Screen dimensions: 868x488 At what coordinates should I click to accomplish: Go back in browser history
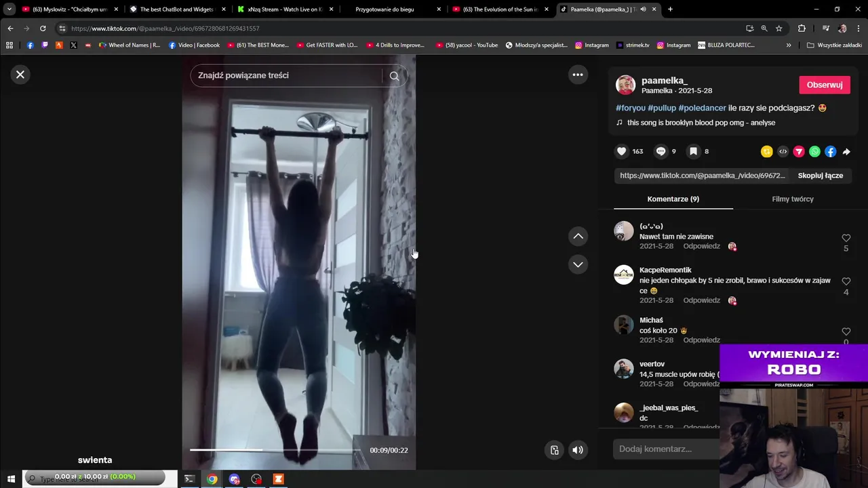pyautogui.click(x=10, y=28)
